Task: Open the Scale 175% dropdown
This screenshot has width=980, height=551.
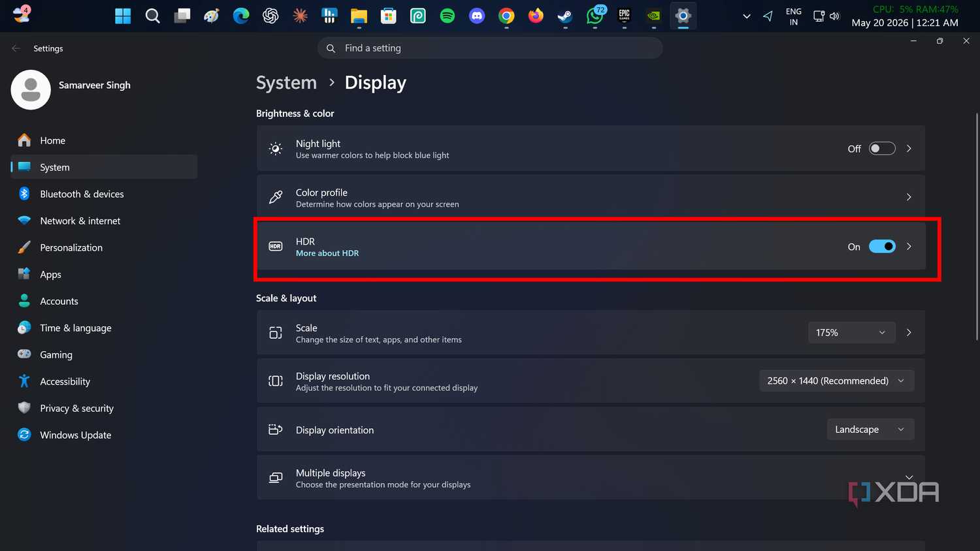Action: click(x=851, y=332)
